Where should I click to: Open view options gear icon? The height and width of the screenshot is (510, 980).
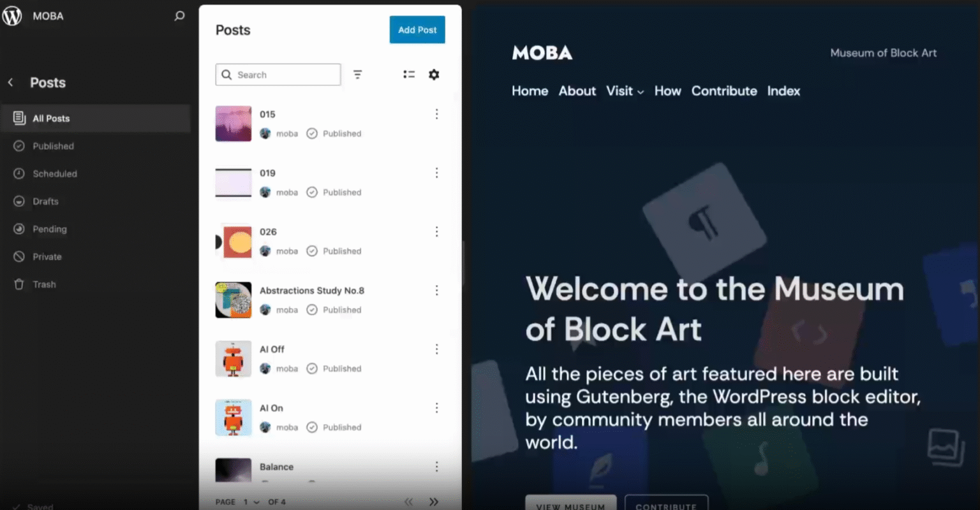click(434, 75)
